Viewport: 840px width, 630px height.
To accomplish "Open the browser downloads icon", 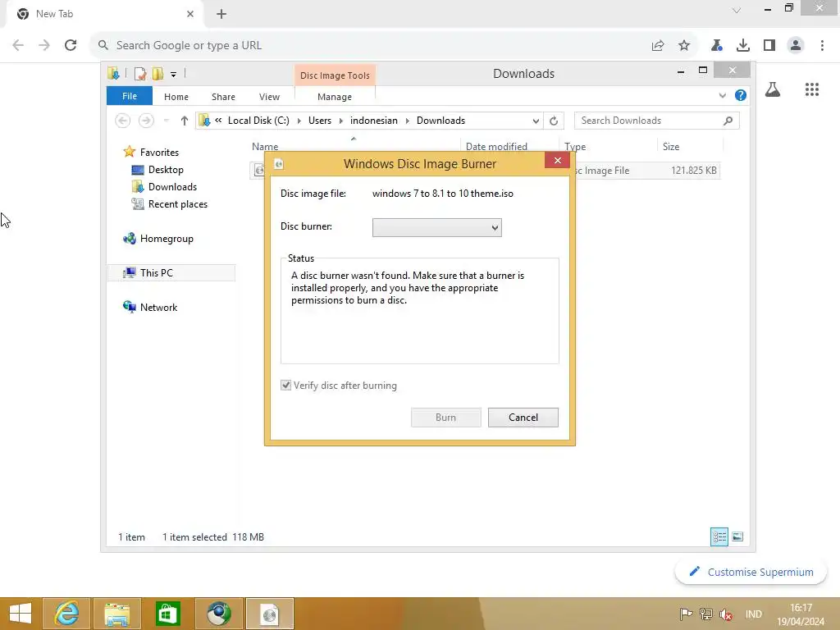I will (743, 46).
